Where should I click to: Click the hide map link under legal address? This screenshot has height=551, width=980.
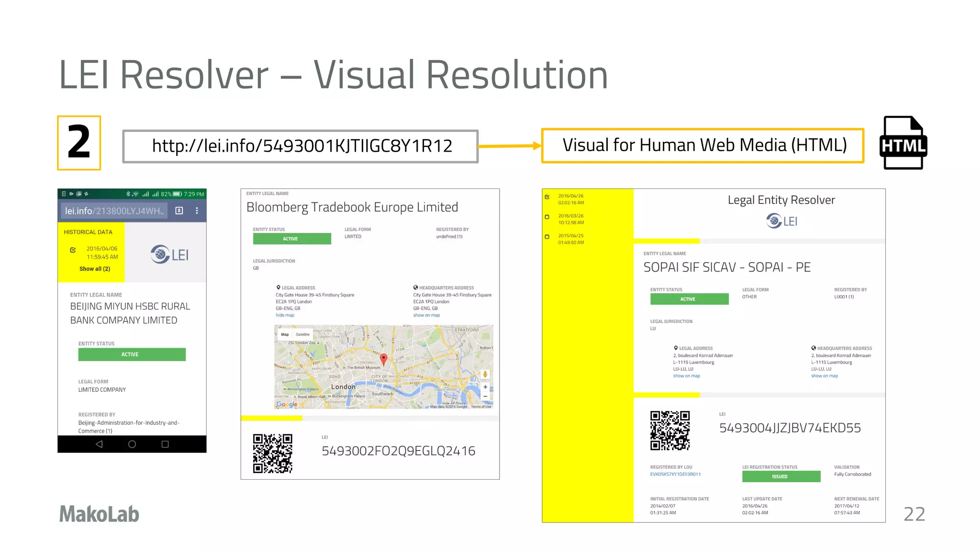tap(285, 315)
